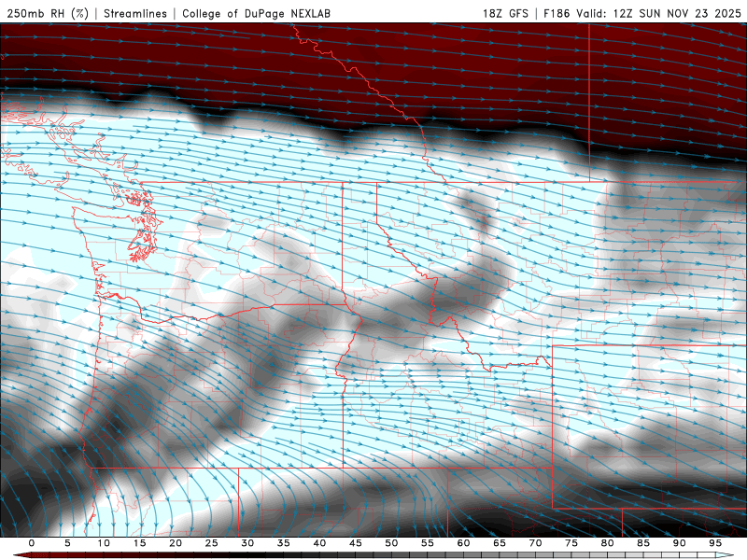The height and width of the screenshot is (560, 747).
Task: Select the "55" legend value
Action: click(428, 543)
